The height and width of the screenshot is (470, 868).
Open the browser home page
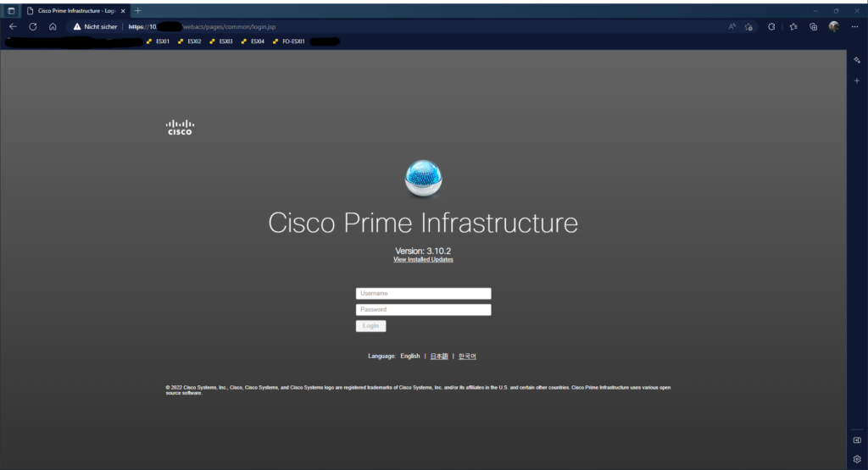click(53, 26)
